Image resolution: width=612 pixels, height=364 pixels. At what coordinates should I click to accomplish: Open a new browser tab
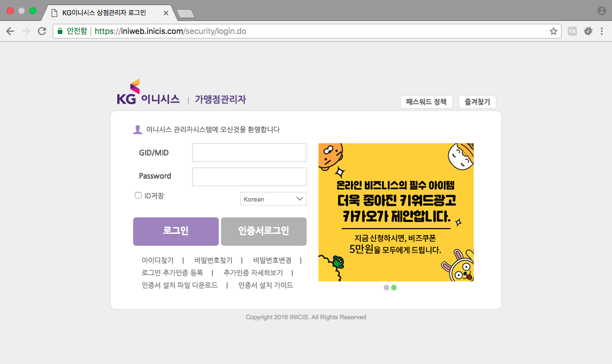pos(185,14)
